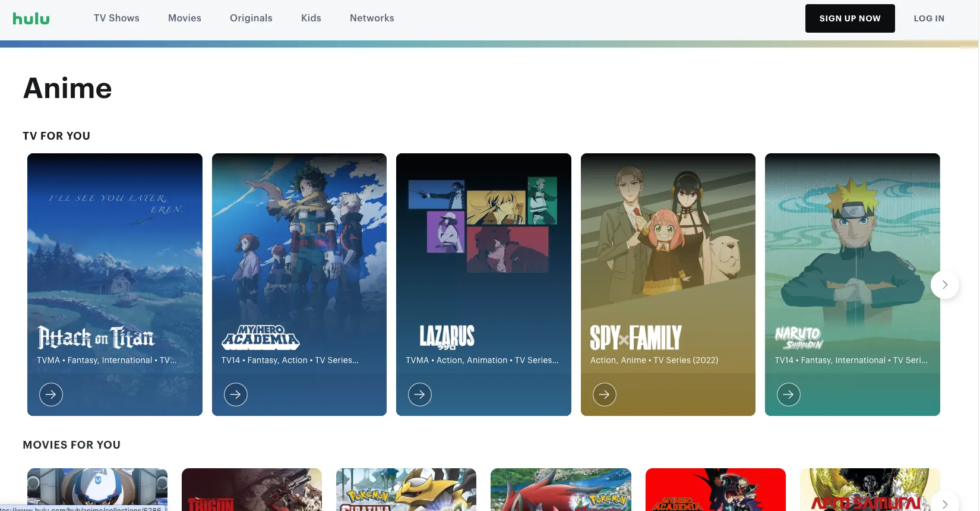
Task: Open the Movies menu
Action: pyautogui.click(x=185, y=18)
